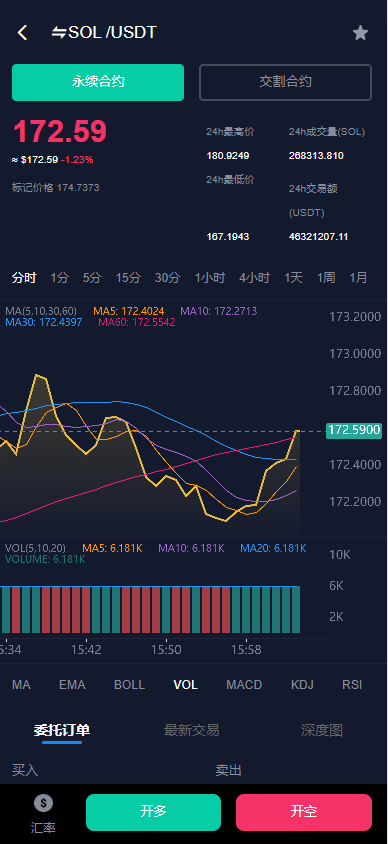
Task: Select the 永续合约 perpetual contract tab
Action: pyautogui.click(x=98, y=82)
